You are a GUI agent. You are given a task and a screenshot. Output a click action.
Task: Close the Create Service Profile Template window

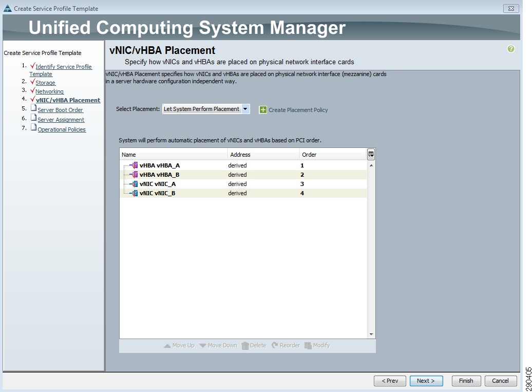tap(511, 9)
